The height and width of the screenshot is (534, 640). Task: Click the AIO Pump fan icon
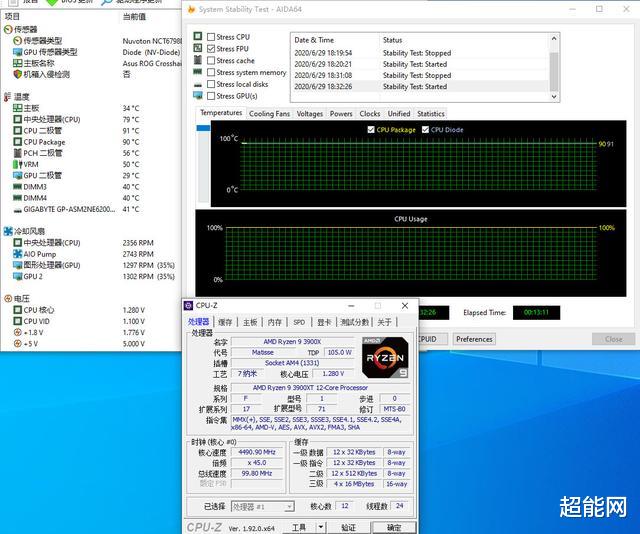(18, 254)
